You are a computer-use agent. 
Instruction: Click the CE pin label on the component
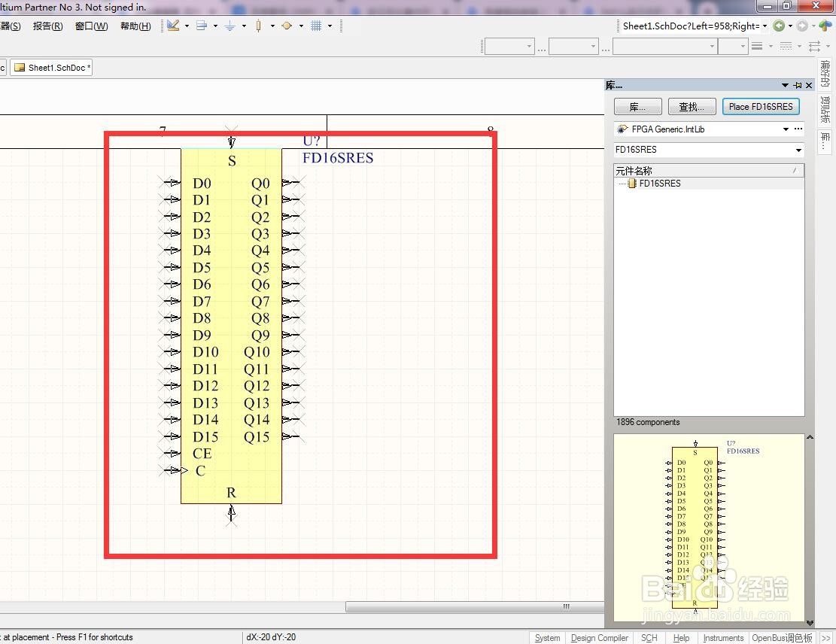click(202, 454)
